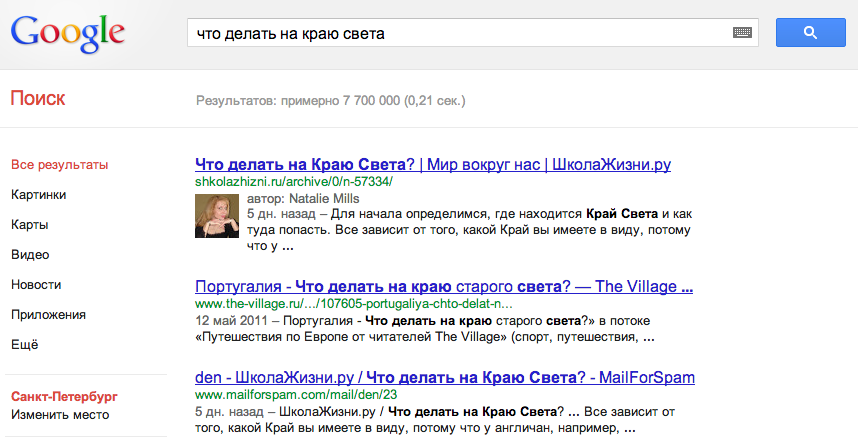The height and width of the screenshot is (444, 858).
Task: Click the www.the-village.ru URL line
Action: pos(353,303)
